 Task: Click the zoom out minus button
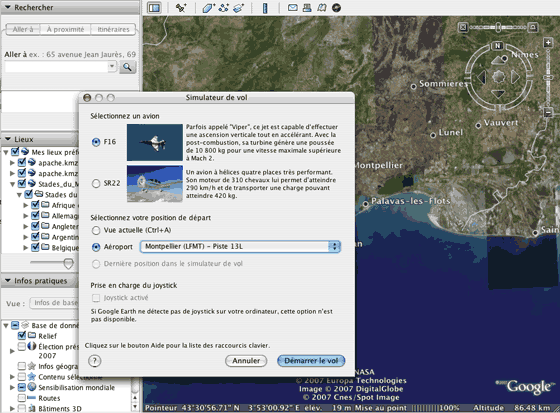548,113
